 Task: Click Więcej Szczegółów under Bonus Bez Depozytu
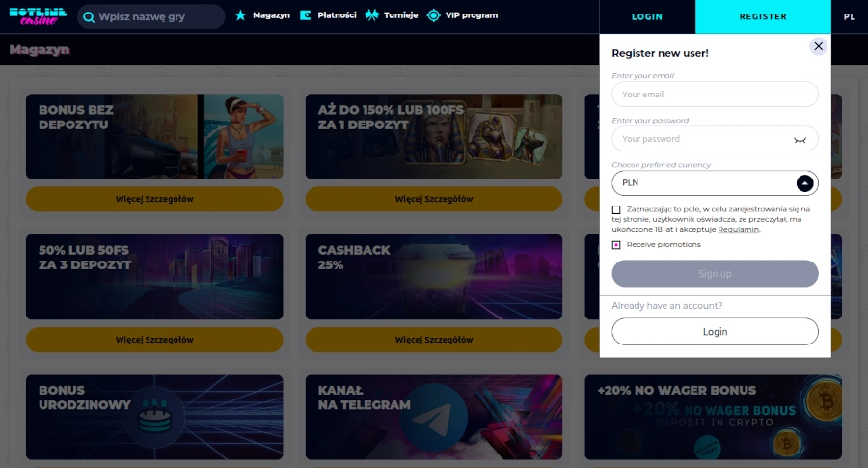click(154, 199)
